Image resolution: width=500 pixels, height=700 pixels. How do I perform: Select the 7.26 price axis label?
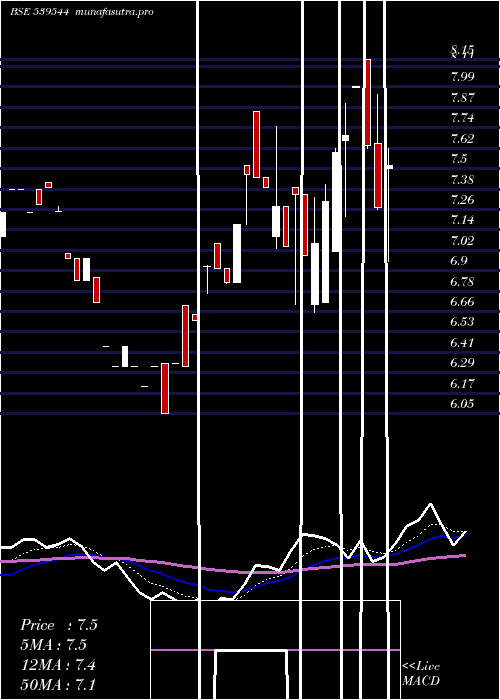click(x=462, y=199)
